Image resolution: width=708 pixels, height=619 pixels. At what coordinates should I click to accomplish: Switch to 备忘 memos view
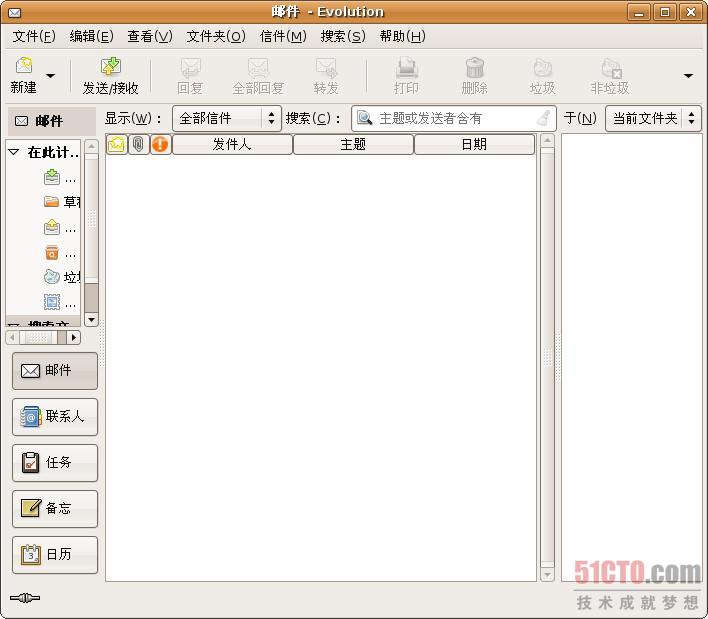pyautogui.click(x=55, y=509)
